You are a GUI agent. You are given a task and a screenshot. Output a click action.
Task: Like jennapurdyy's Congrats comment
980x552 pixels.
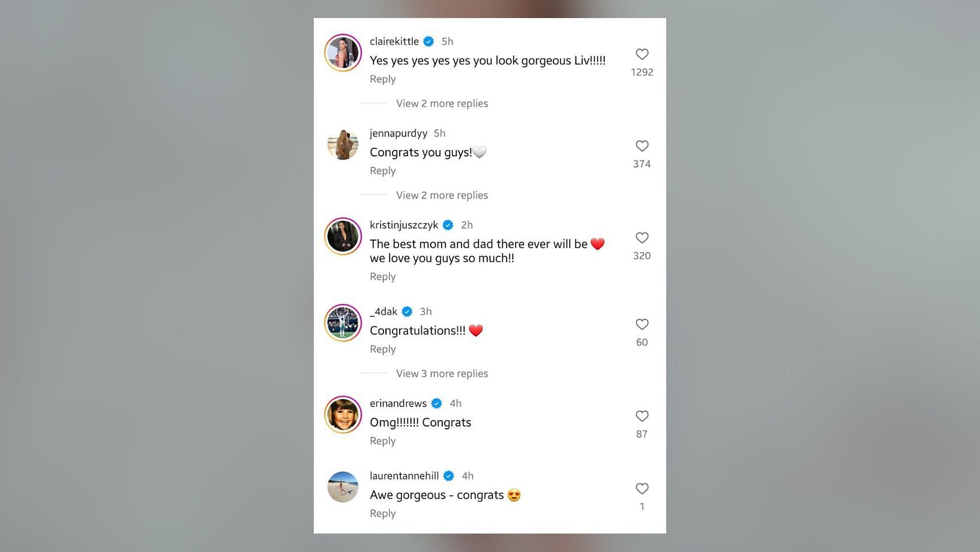point(642,146)
